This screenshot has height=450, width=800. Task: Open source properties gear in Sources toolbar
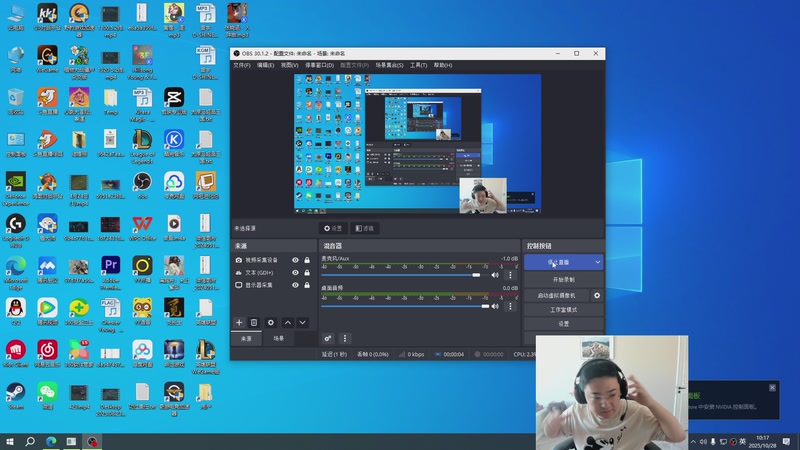(271, 322)
